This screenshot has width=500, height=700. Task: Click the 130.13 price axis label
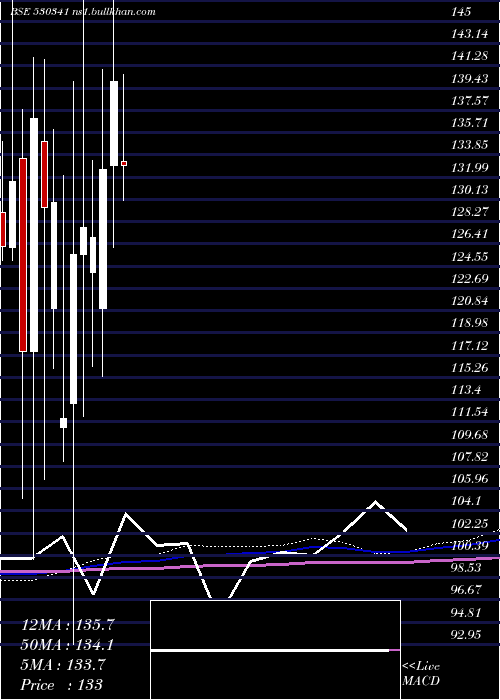click(470, 190)
